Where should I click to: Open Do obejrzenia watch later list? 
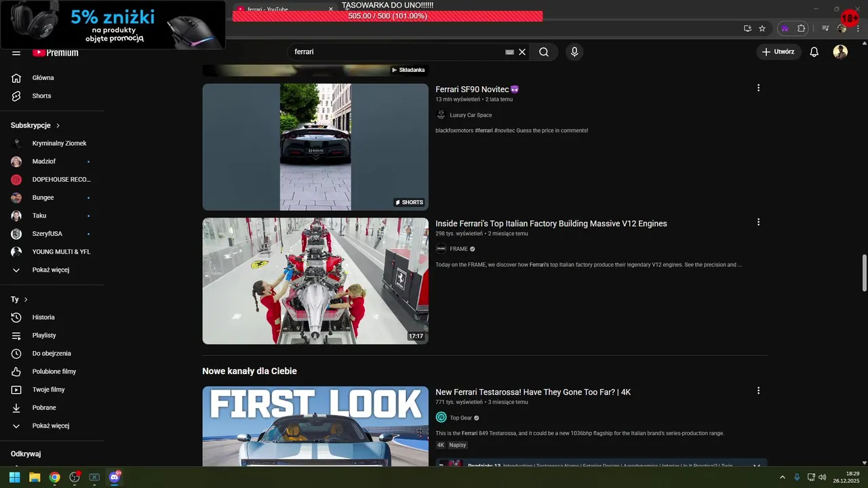click(x=52, y=354)
